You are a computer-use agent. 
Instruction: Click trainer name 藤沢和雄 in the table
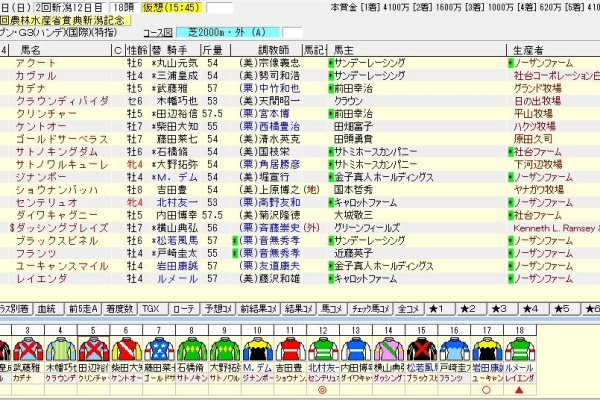[279, 279]
